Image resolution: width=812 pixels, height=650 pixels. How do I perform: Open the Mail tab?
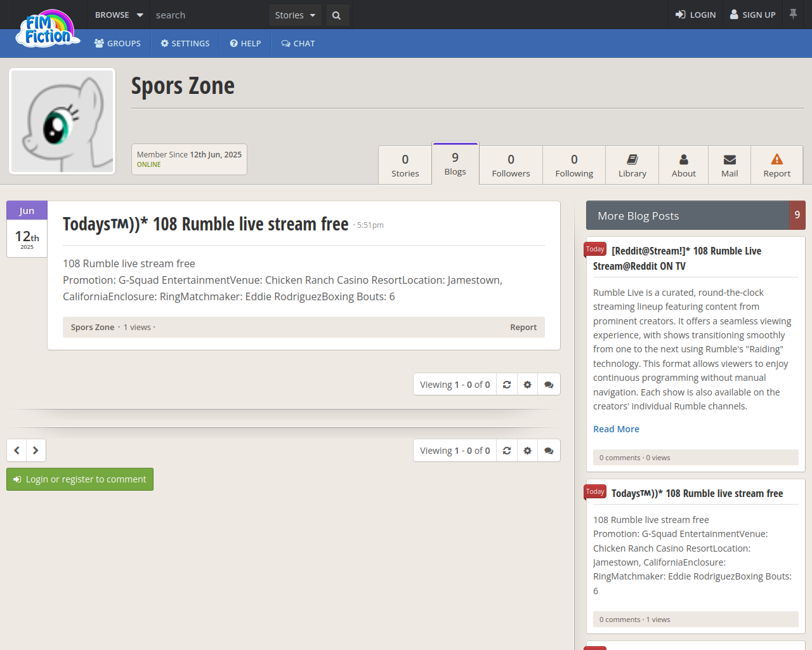(730, 165)
